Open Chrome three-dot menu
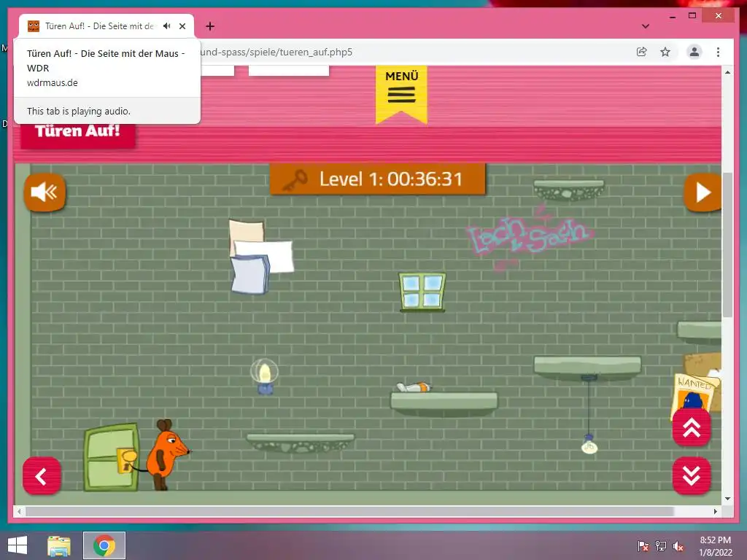This screenshot has width=747, height=560. pyautogui.click(x=718, y=52)
